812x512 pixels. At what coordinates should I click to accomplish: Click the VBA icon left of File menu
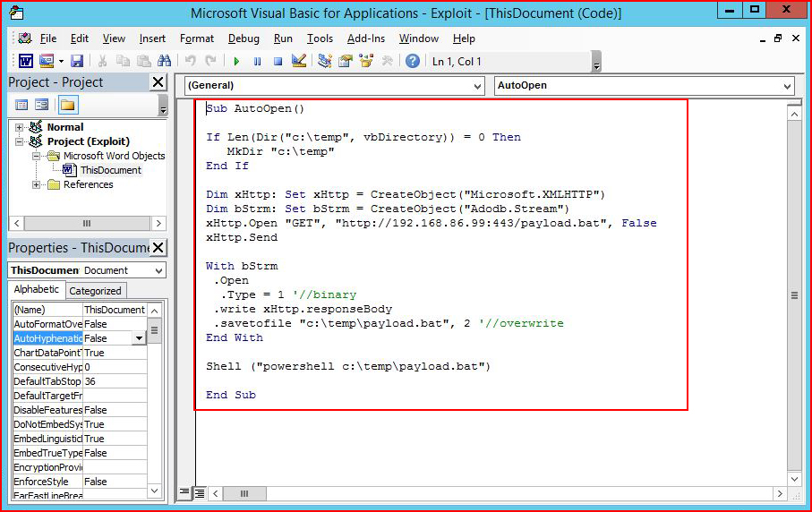tap(24, 38)
